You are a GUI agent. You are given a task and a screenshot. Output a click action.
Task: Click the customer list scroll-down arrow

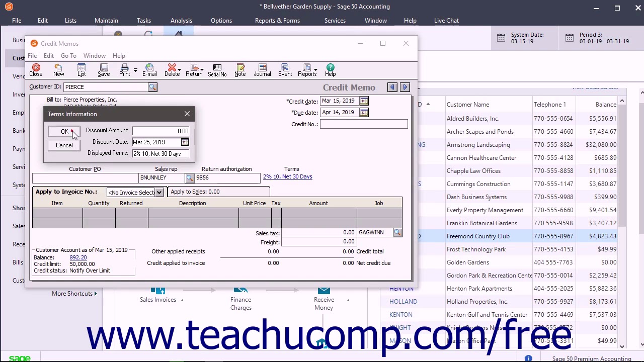tap(622, 346)
